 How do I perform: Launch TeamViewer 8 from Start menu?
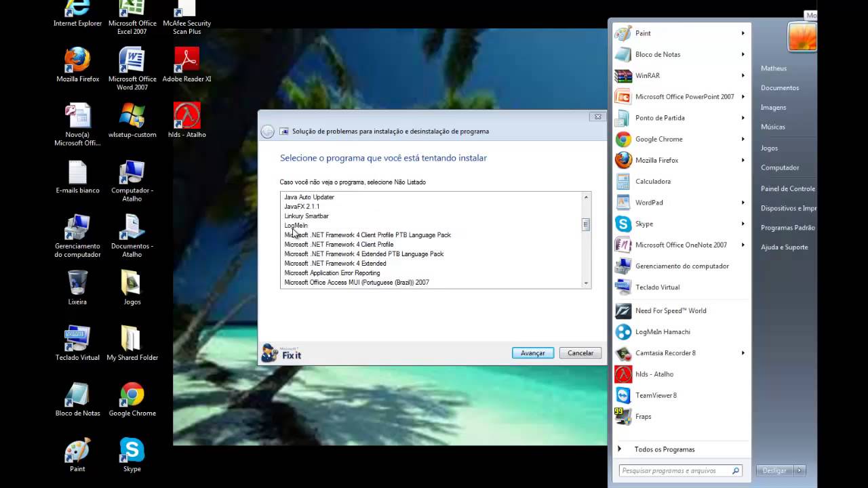(x=680, y=395)
